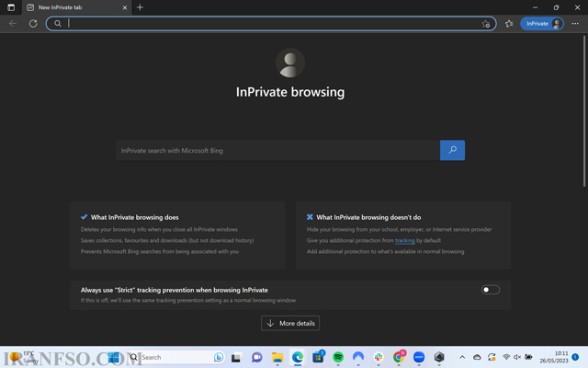Open Edge Settings and more menu
Image resolution: width=588 pixels, height=368 pixels.
[x=575, y=24]
